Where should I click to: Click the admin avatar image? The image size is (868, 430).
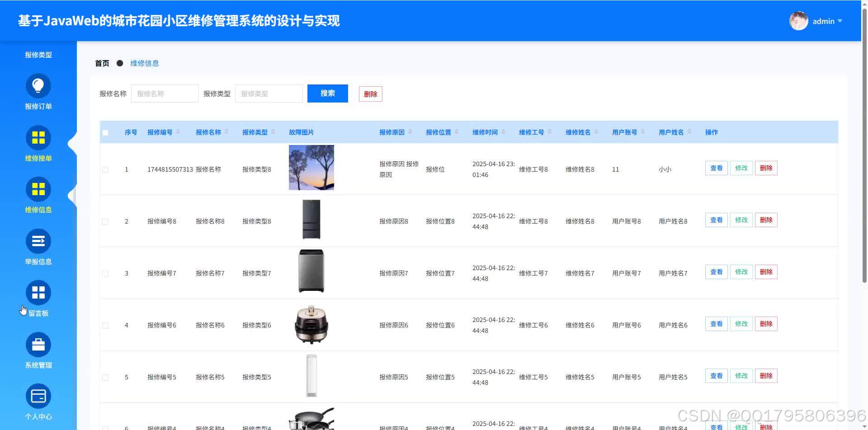coord(798,20)
